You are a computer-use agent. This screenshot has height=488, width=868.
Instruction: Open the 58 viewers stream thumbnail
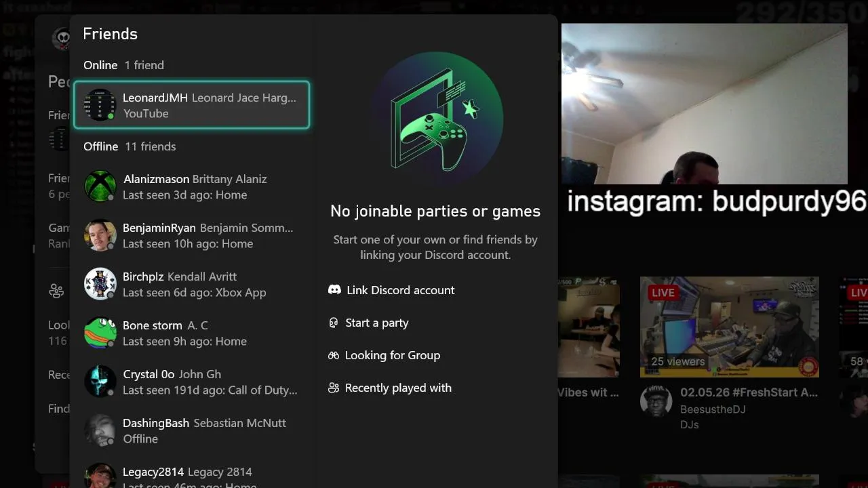click(854, 327)
